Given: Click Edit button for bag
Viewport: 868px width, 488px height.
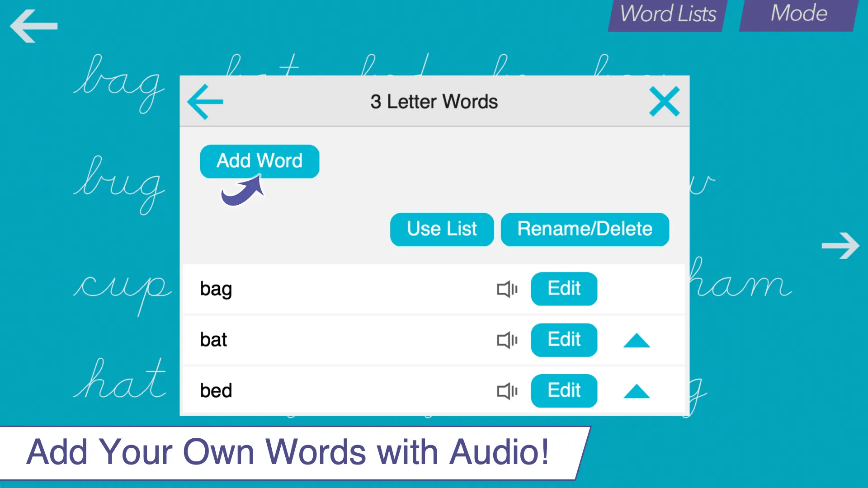Looking at the screenshot, I should [x=563, y=288].
